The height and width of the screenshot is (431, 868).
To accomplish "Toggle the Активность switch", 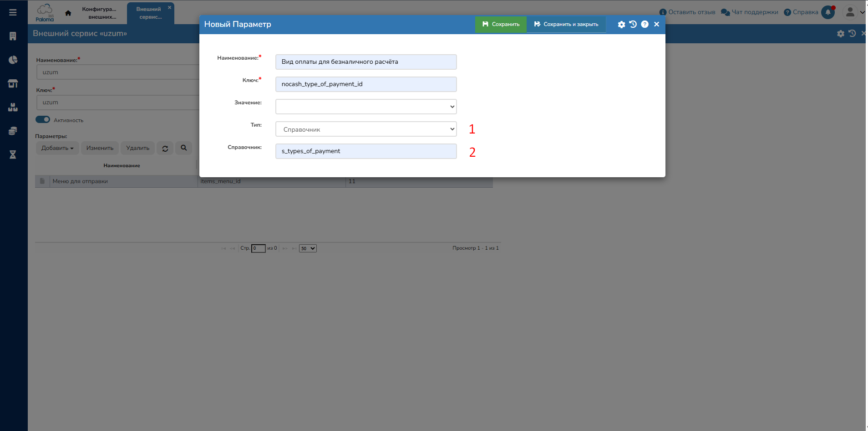I will tap(43, 120).
